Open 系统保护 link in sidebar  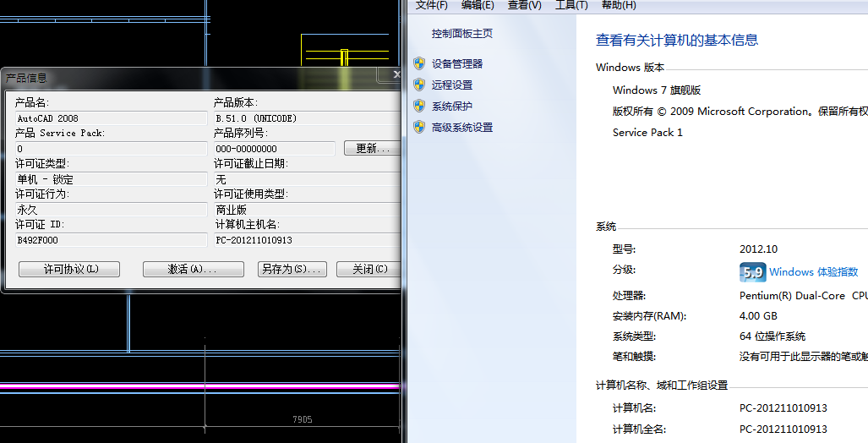click(x=452, y=106)
